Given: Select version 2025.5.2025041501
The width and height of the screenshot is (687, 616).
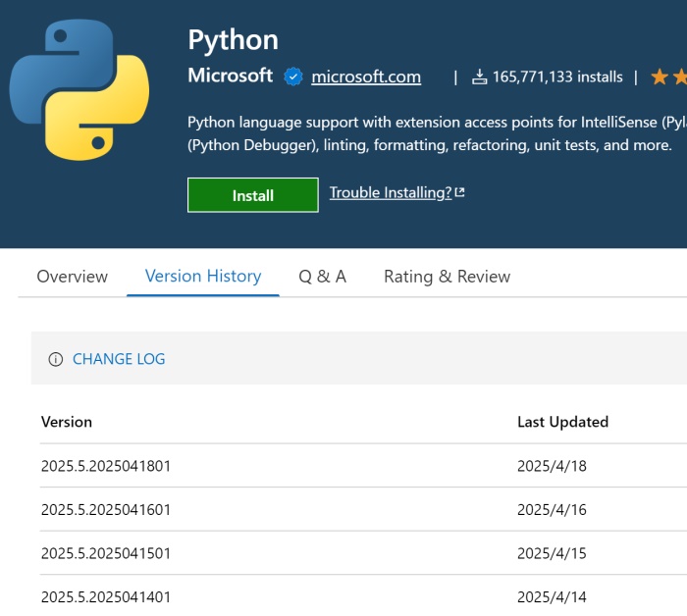Looking at the screenshot, I should (x=106, y=553).
